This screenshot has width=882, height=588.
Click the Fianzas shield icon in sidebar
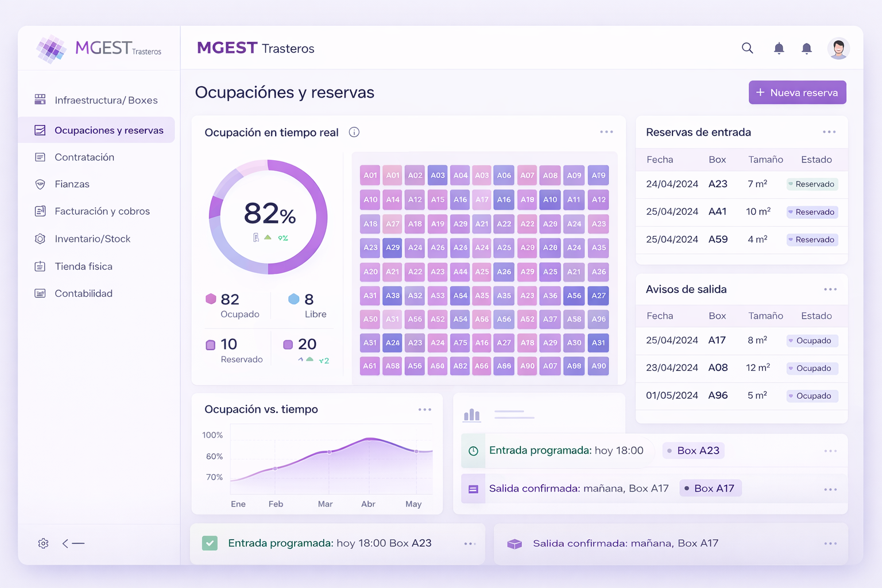[40, 184]
